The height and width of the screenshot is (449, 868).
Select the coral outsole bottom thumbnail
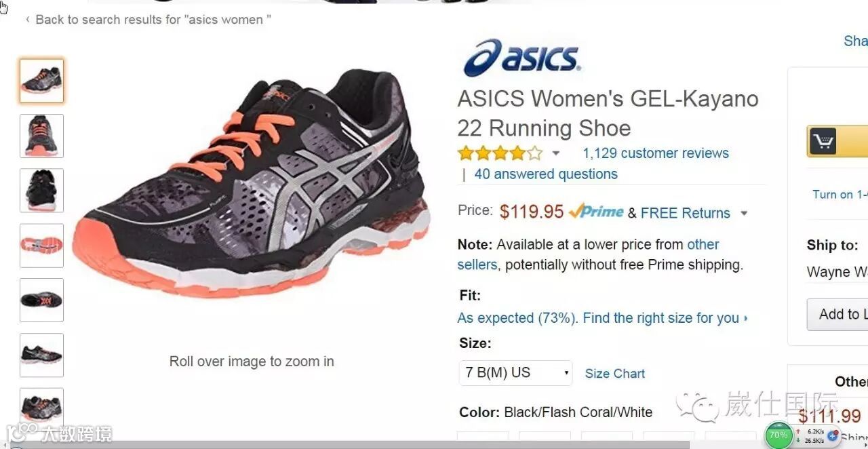tap(41, 246)
